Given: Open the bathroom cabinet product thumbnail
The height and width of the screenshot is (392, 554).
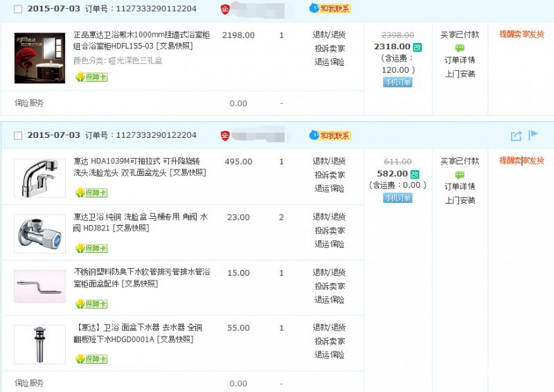Looking at the screenshot, I should [x=39, y=57].
